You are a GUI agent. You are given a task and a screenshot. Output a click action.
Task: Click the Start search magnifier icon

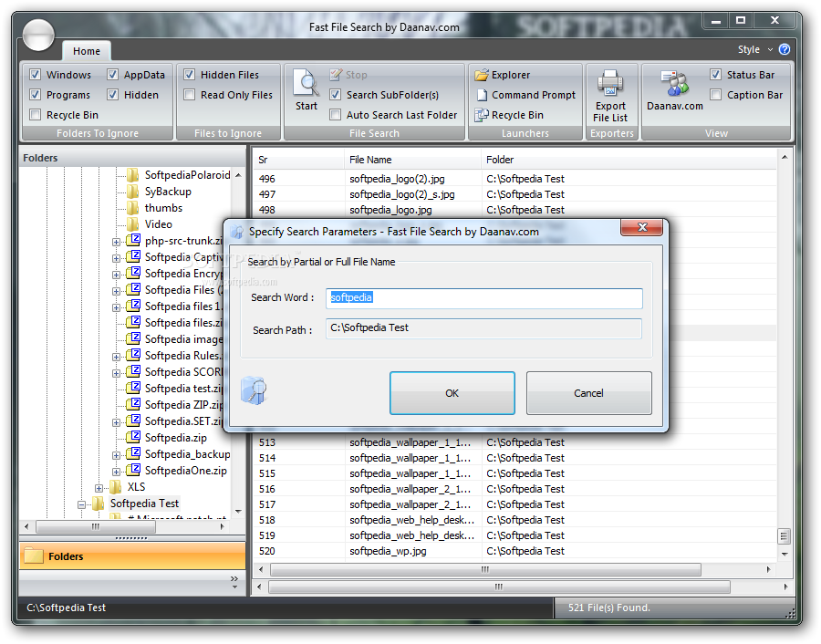point(307,83)
